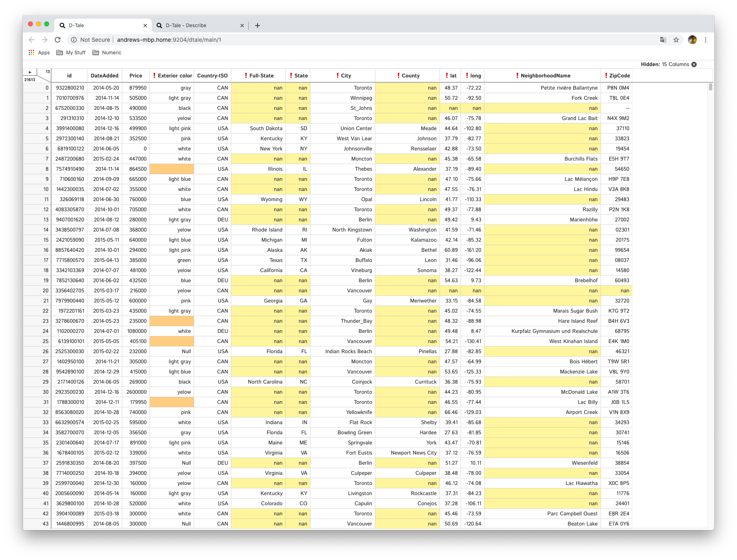This screenshot has width=737, height=560.
Task: Open the D-Tale main menu triangle
Action: click(30, 72)
